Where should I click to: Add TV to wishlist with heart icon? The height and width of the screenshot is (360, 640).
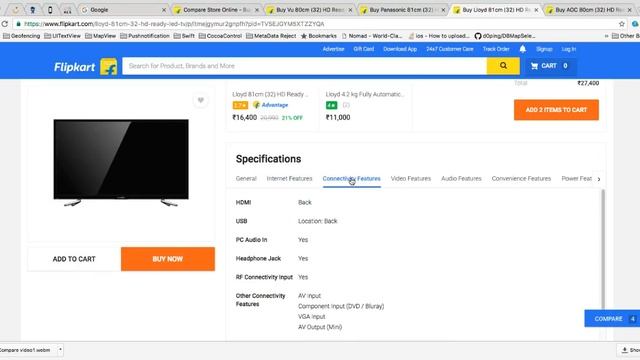click(x=200, y=100)
